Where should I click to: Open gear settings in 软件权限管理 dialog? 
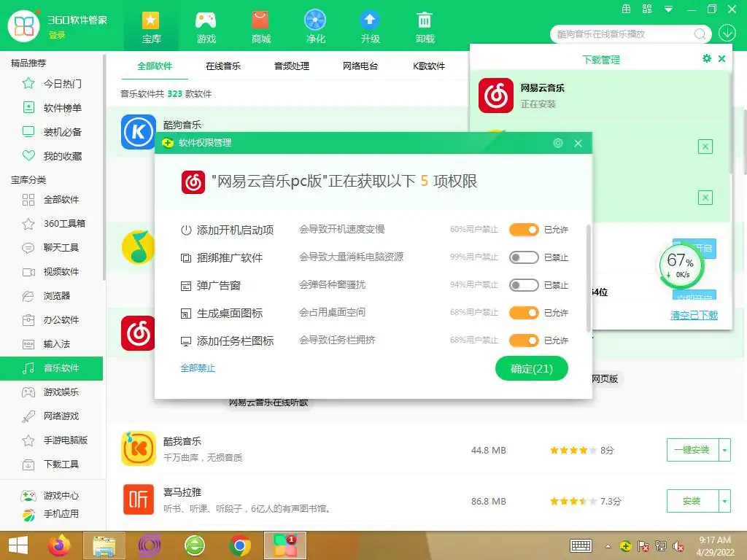(558, 143)
